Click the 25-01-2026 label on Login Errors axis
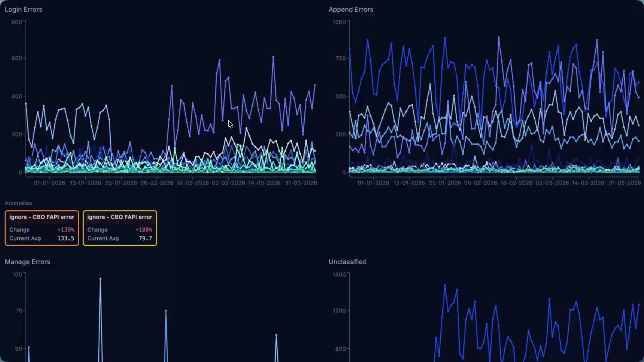Viewport: 644px width, 362px height. pos(121,183)
